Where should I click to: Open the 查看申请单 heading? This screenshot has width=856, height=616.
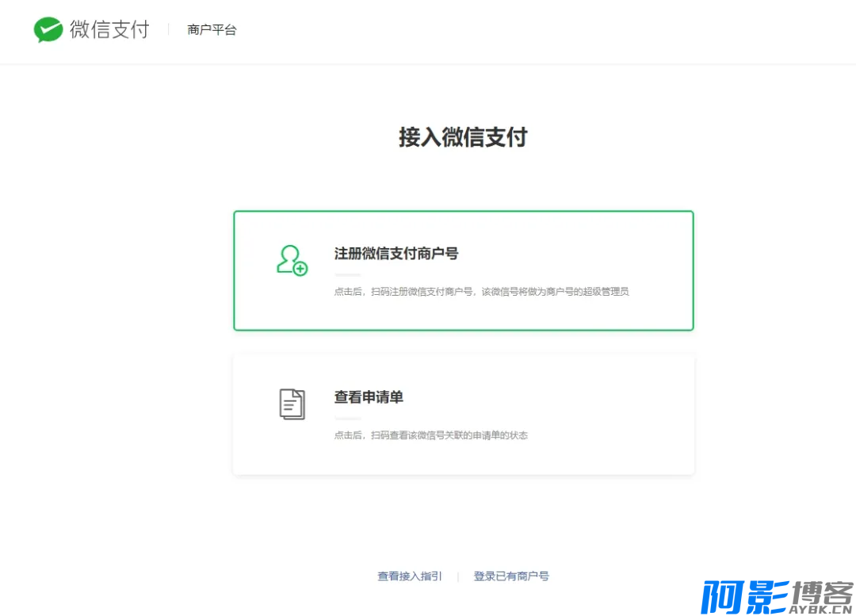[369, 397]
